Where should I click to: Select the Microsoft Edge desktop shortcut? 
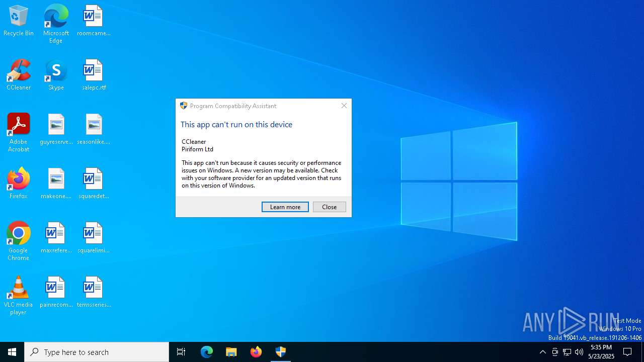pyautogui.click(x=56, y=24)
